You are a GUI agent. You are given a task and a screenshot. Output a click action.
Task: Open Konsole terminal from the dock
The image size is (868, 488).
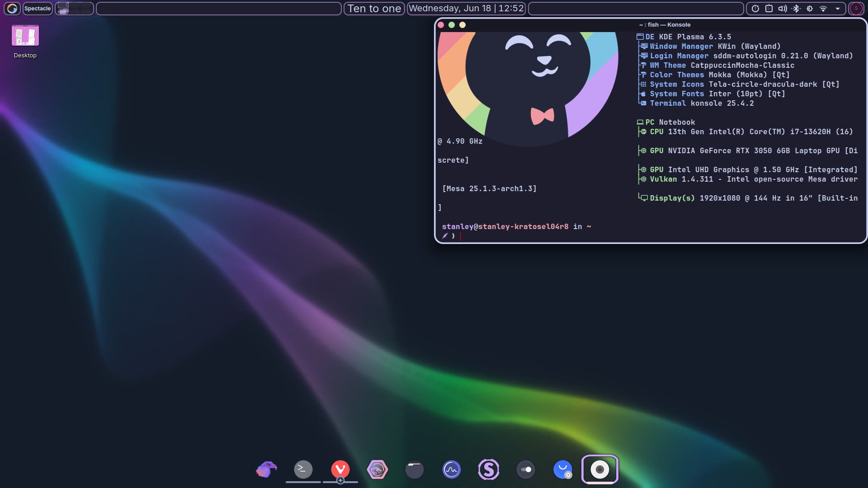(303, 469)
